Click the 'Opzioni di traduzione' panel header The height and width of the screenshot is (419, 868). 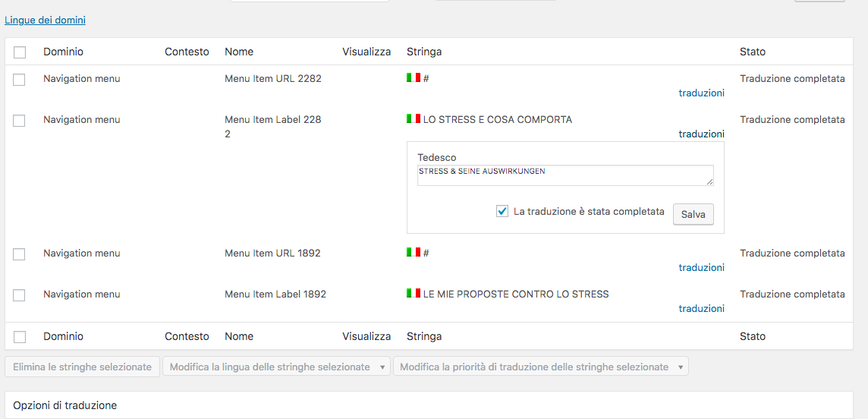65,405
